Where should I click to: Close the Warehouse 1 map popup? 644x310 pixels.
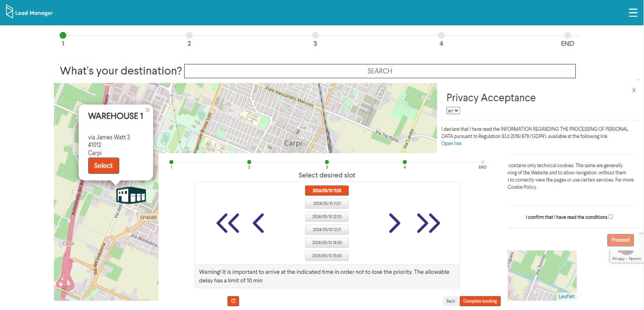pyautogui.click(x=147, y=110)
